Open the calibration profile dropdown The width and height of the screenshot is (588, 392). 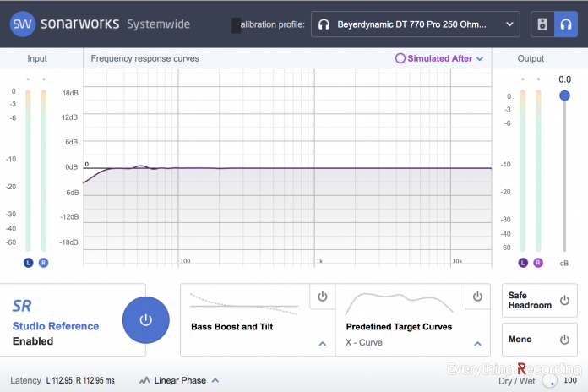click(x=416, y=24)
